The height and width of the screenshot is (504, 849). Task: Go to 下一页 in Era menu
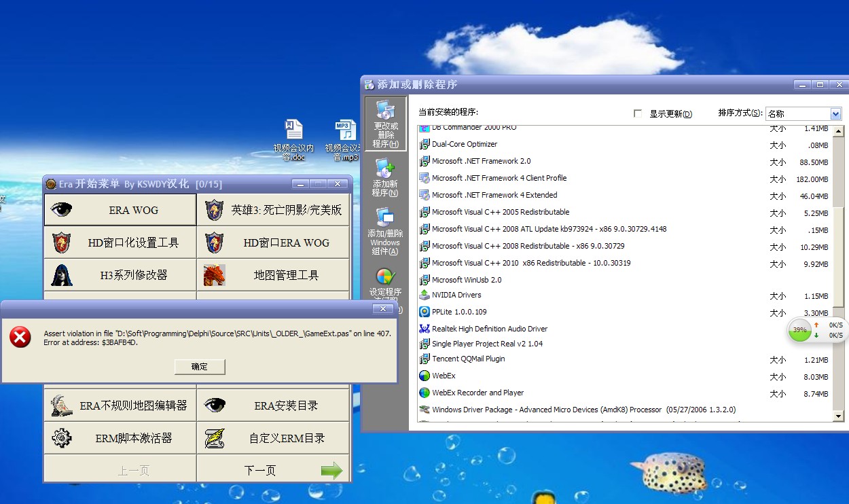pyautogui.click(x=273, y=471)
